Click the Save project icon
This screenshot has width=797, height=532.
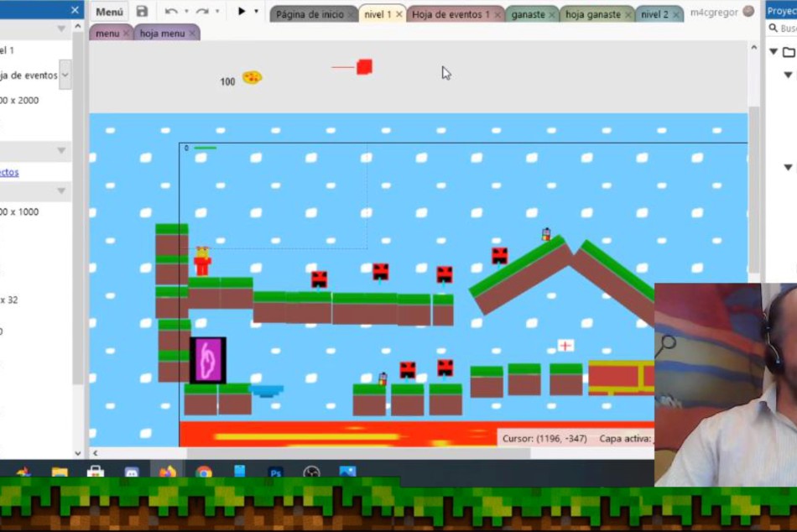coord(142,12)
